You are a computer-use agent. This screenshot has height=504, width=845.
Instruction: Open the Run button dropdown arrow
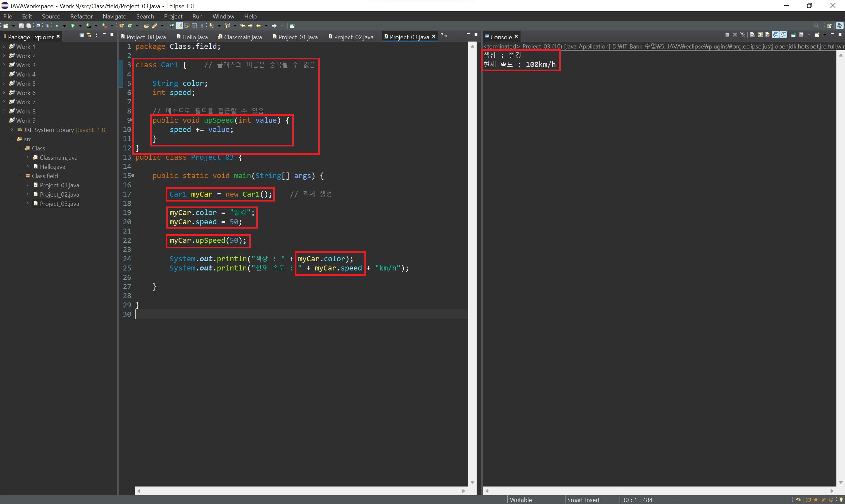point(81,26)
